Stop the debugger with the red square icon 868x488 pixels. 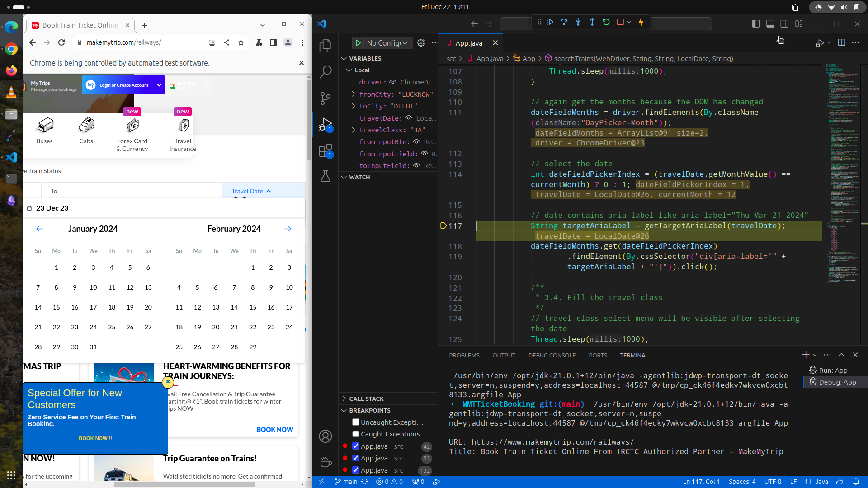620,22
